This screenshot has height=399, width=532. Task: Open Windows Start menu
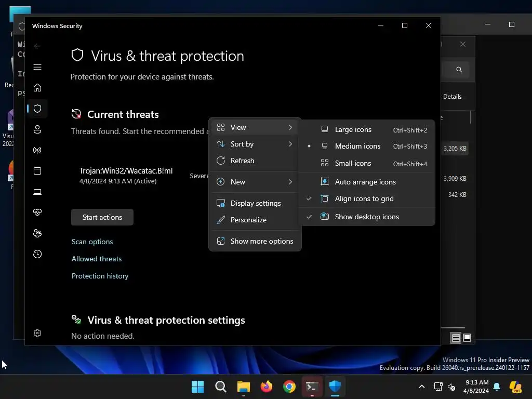pyautogui.click(x=197, y=387)
